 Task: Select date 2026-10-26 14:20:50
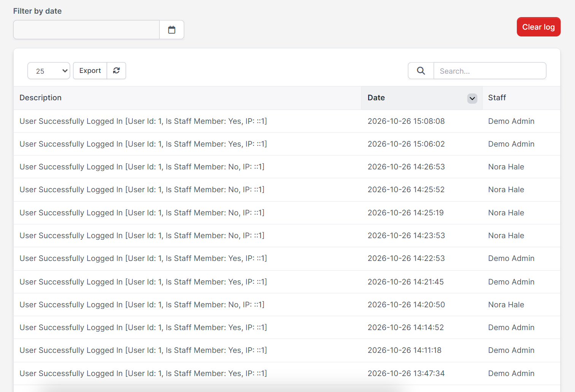pyautogui.click(x=406, y=305)
